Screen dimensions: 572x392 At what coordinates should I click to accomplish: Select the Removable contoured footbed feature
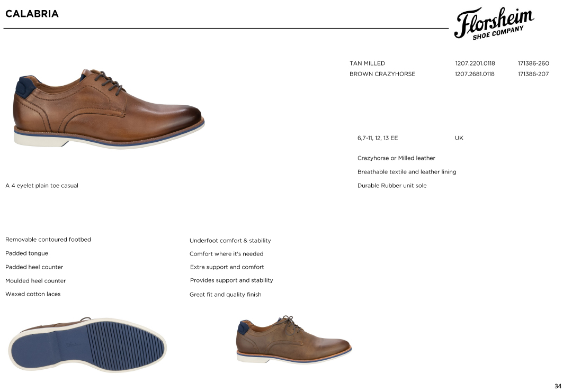(x=48, y=239)
